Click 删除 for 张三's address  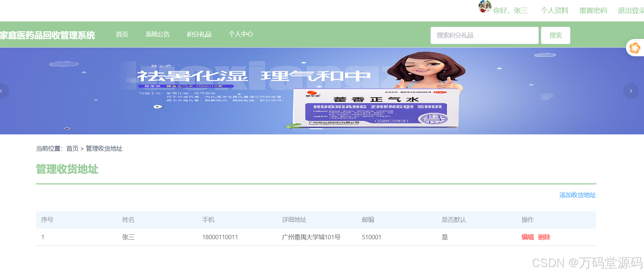tap(544, 237)
